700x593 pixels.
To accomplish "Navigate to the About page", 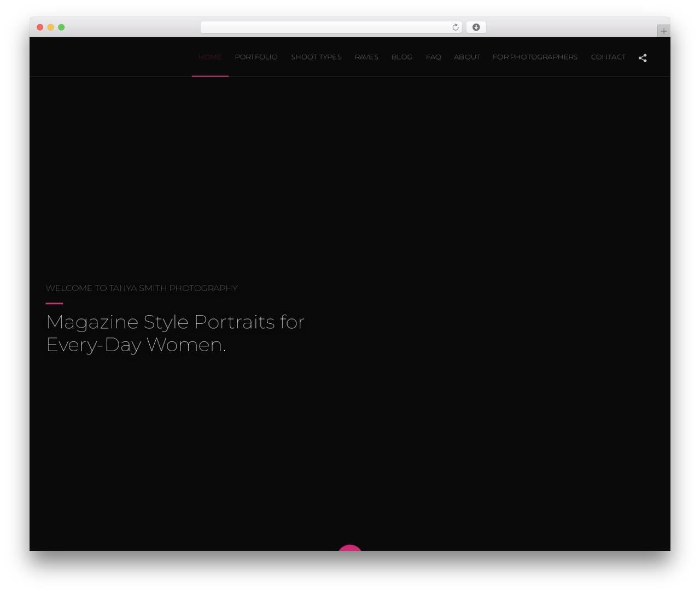I will 466,57.
